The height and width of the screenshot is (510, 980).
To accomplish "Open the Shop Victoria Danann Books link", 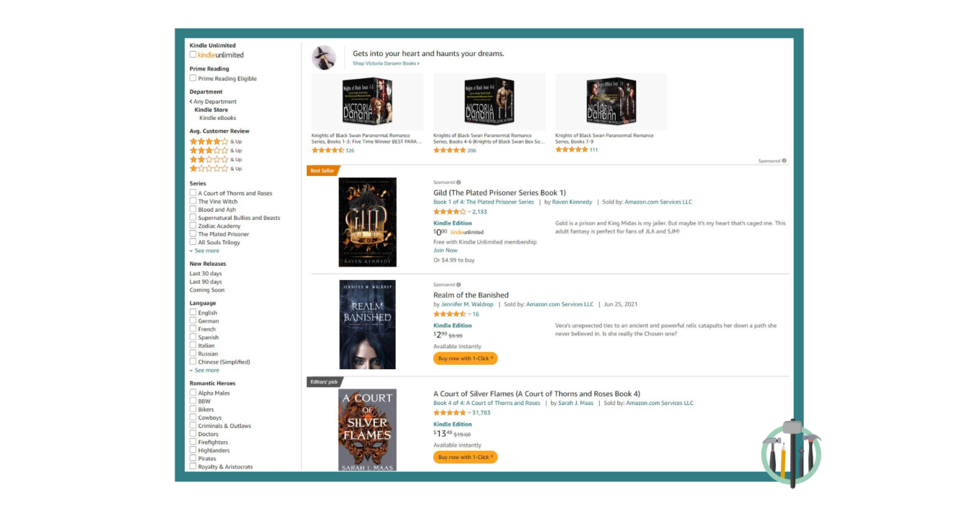I will pyautogui.click(x=385, y=63).
